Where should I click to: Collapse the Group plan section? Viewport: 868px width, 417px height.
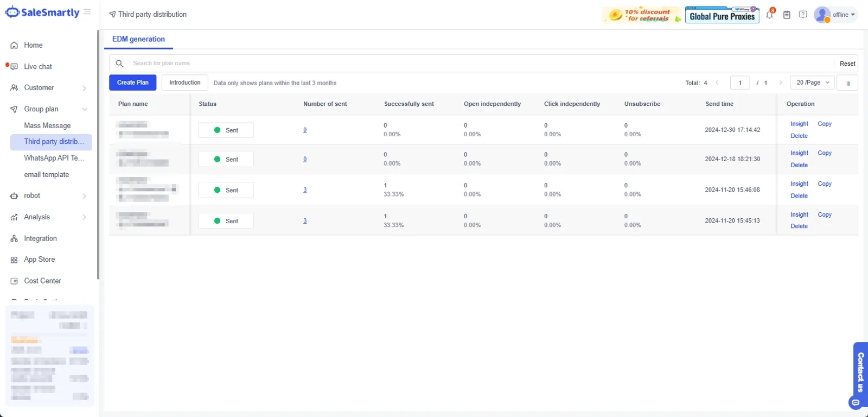click(x=85, y=109)
